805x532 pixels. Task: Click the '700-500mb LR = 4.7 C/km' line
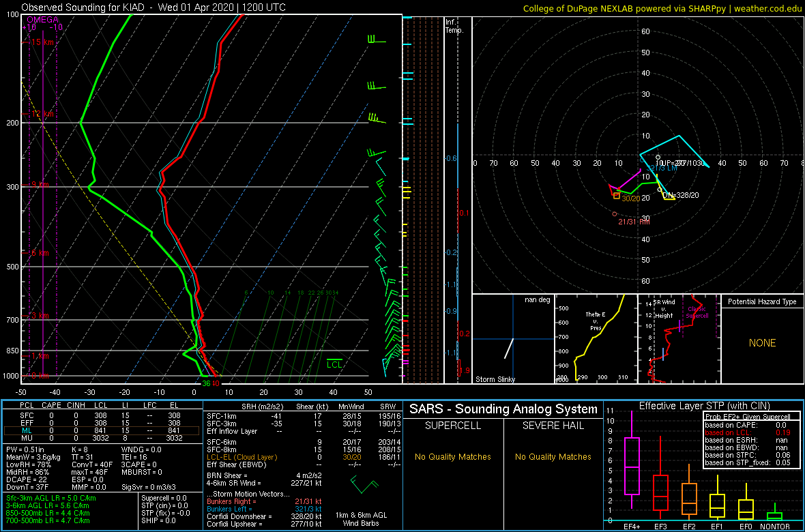pyautogui.click(x=47, y=520)
